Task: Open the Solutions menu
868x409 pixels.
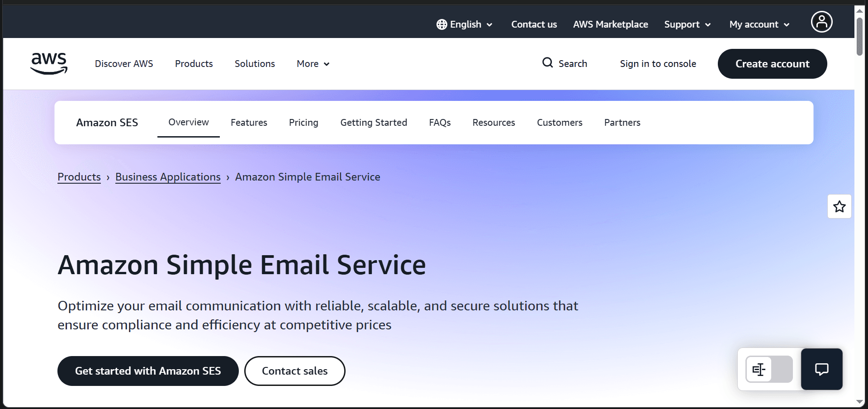Action: point(255,64)
